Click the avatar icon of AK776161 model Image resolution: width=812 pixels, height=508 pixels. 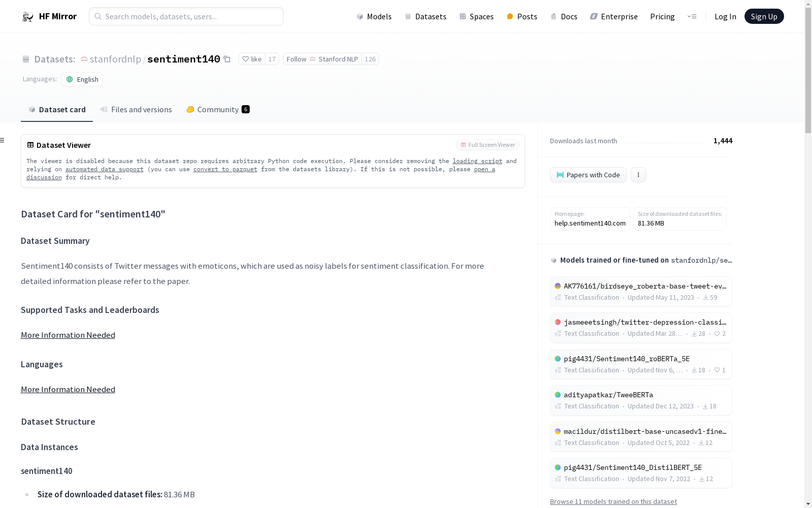click(558, 286)
